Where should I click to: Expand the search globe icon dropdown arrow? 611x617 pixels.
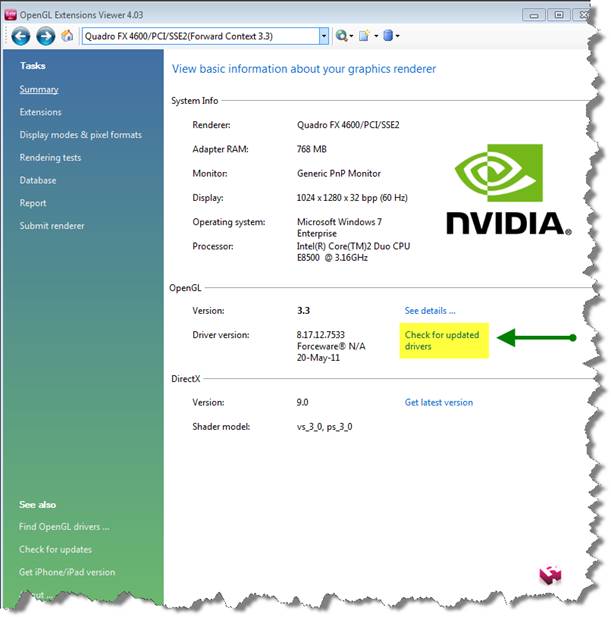click(351, 36)
